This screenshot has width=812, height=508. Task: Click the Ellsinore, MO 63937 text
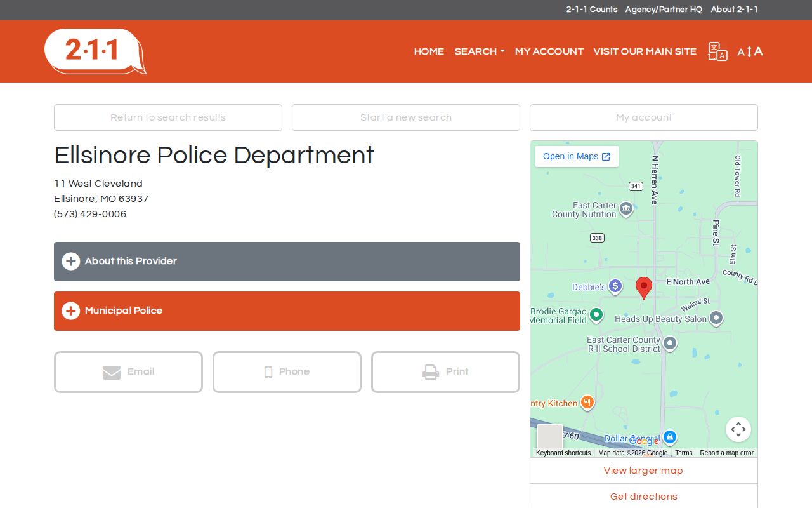coord(101,199)
